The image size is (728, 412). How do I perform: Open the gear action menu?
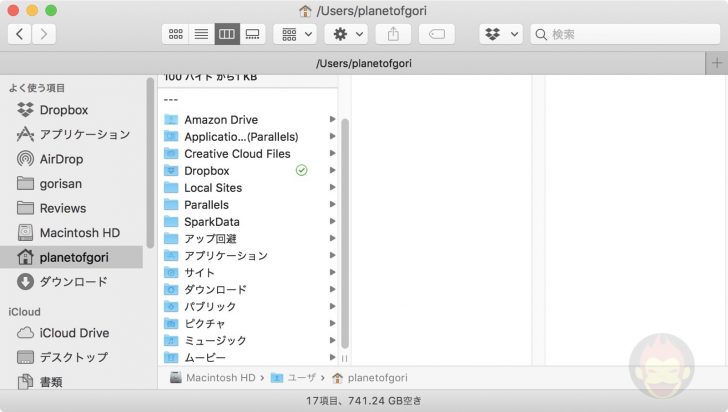coord(346,34)
